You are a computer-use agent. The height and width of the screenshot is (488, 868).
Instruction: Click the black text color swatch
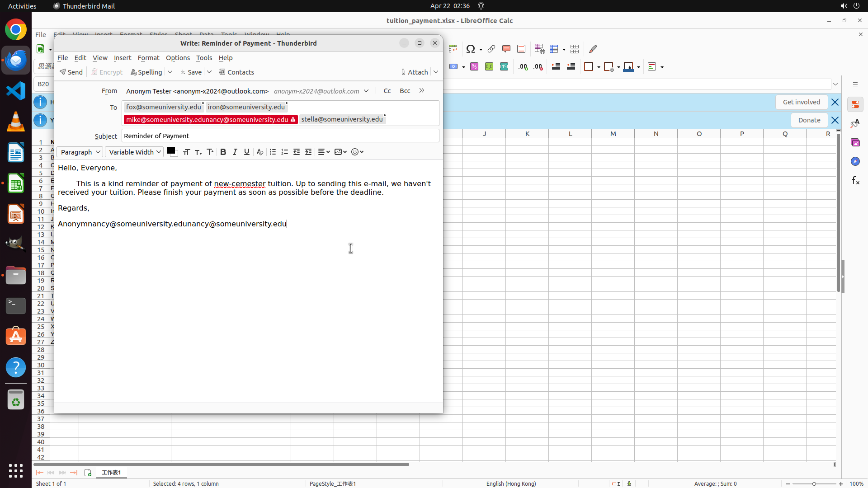pos(170,150)
